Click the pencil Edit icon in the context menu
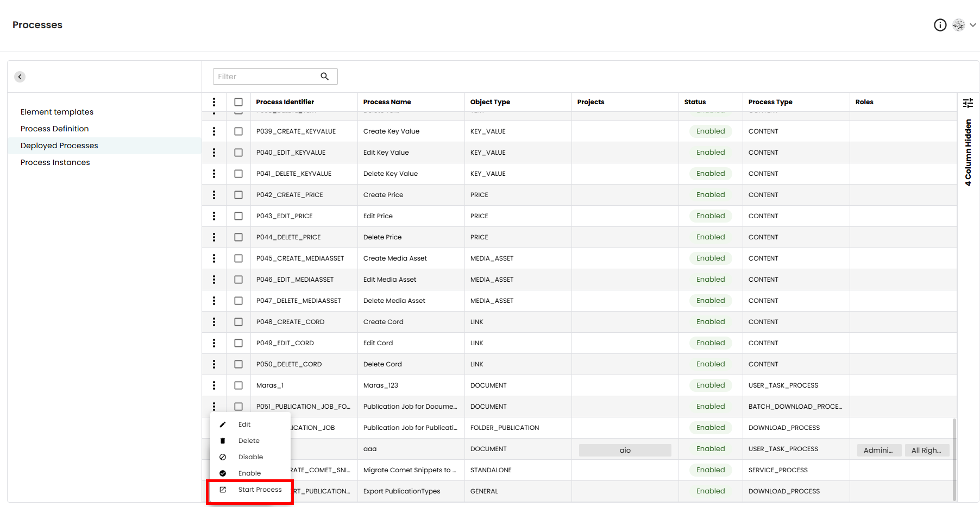The image size is (980, 507). 223,424
